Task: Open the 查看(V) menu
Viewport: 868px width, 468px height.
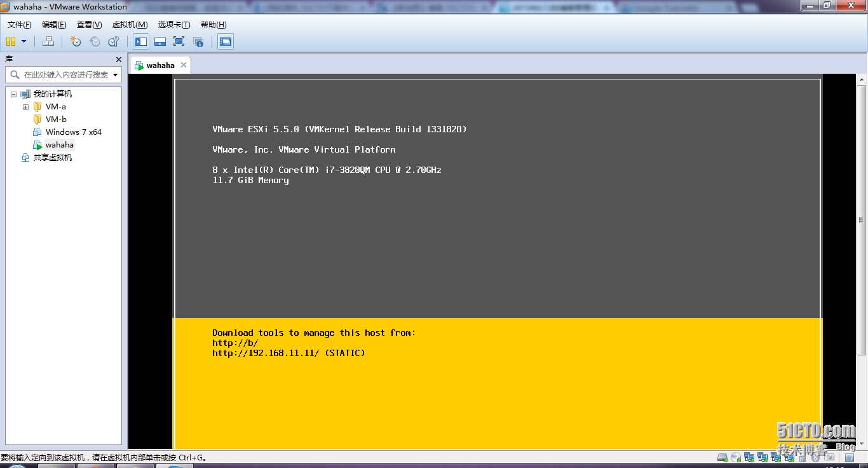Action: pyautogui.click(x=89, y=25)
